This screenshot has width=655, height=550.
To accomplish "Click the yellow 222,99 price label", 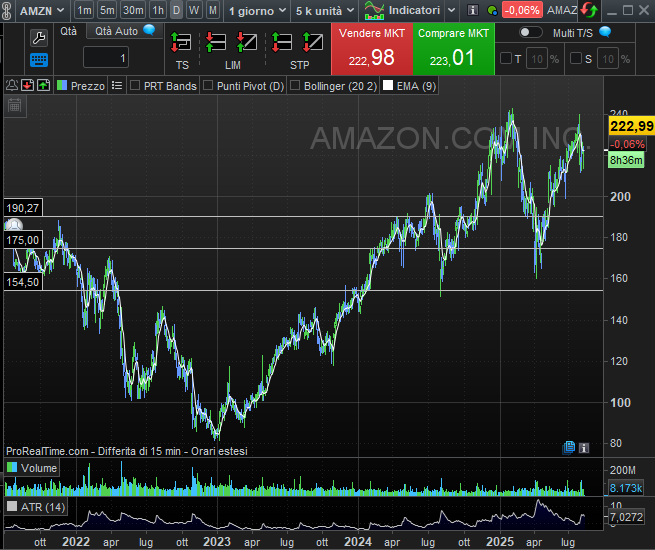I will point(631,126).
